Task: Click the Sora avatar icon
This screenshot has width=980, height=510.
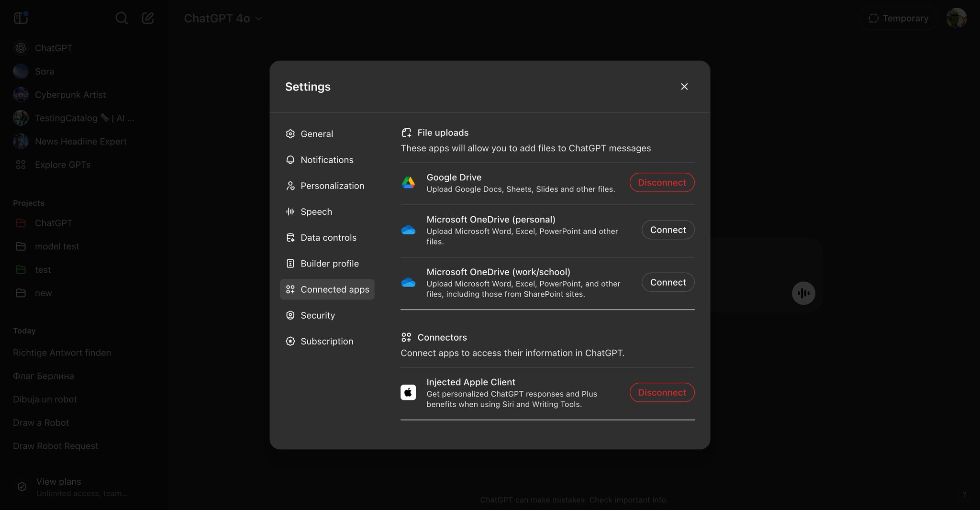Action: coord(21,71)
